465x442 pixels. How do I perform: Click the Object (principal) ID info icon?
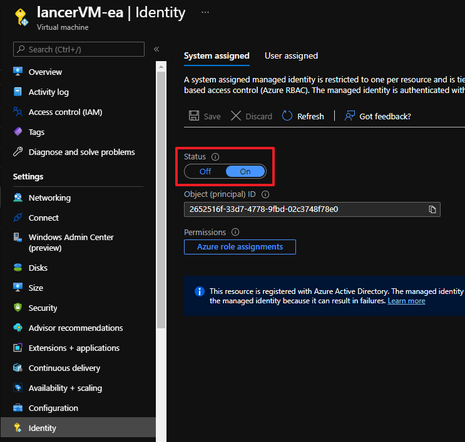tap(265, 194)
